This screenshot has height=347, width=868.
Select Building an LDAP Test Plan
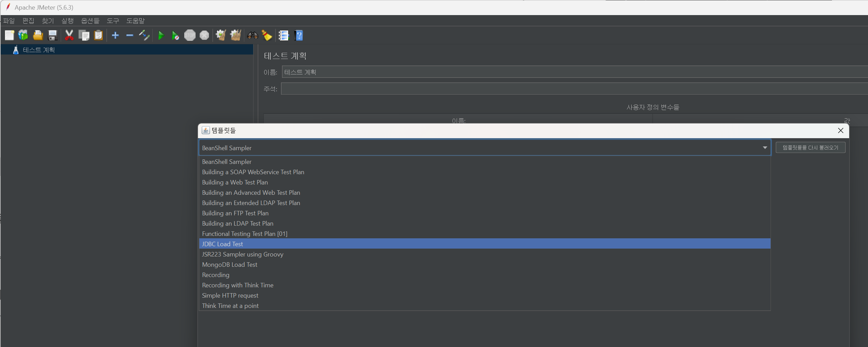click(x=485, y=223)
